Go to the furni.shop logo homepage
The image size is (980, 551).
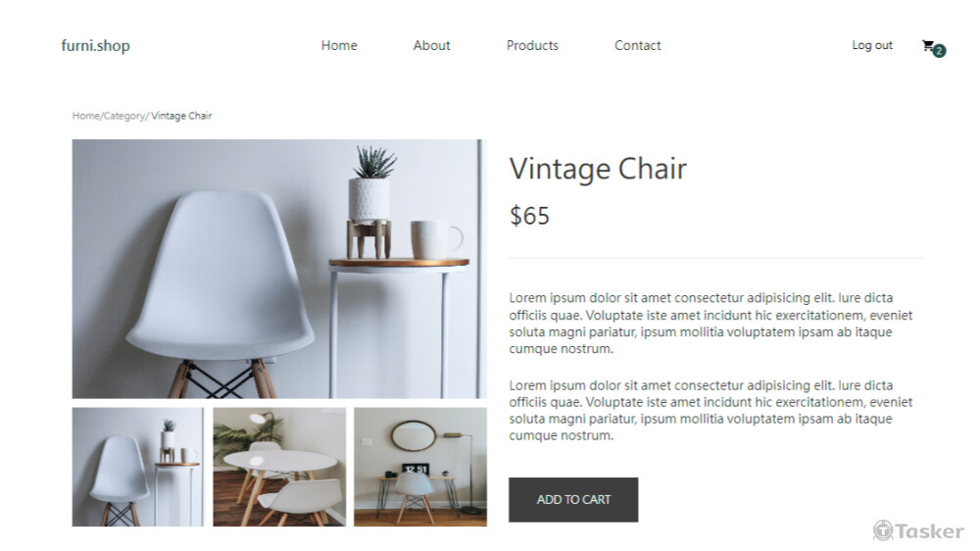pyautogui.click(x=96, y=46)
